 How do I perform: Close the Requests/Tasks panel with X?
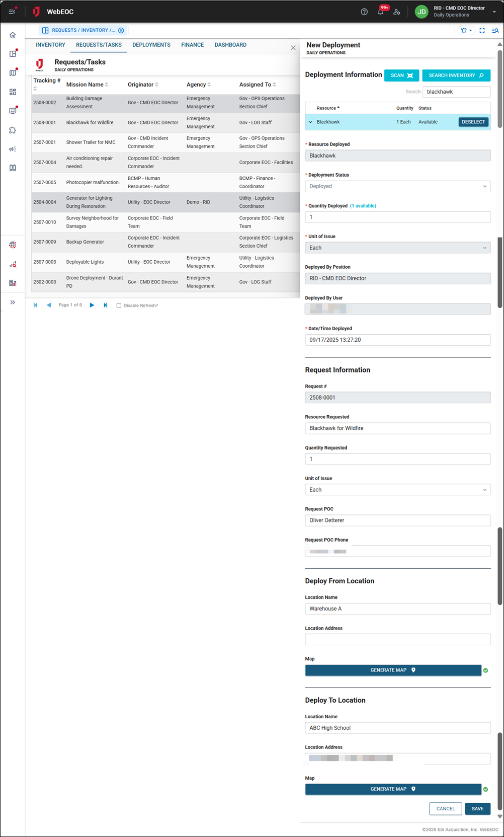coord(293,48)
